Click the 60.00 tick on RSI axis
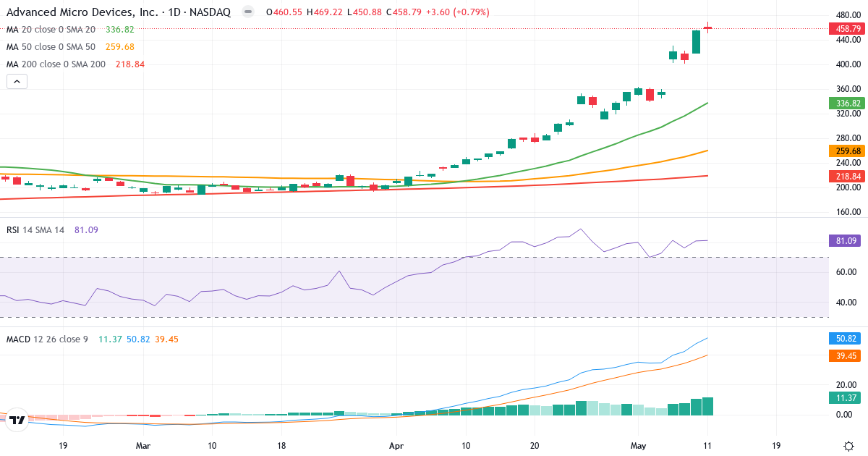 coord(845,272)
